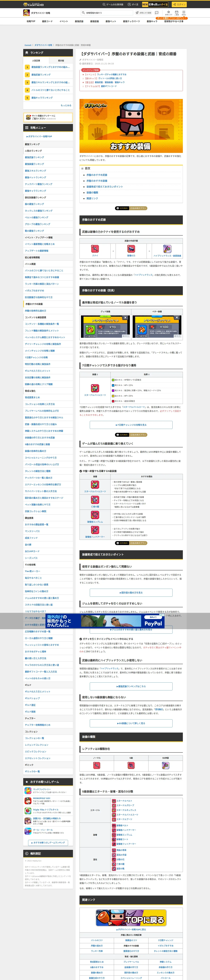Click the ノーマル rarity equipment icon
Viewport: 210px width, 980px height.
tap(97, 765)
